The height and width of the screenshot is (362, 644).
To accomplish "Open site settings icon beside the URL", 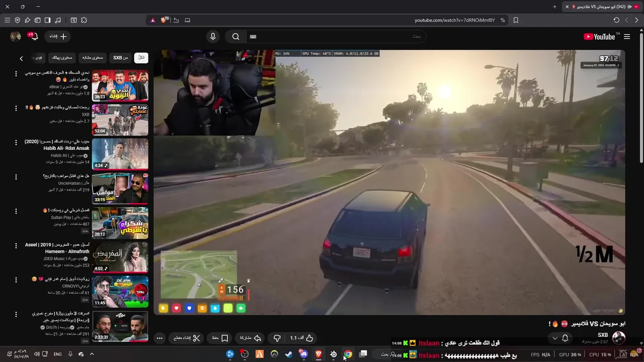I will pyautogui.click(x=503, y=20).
